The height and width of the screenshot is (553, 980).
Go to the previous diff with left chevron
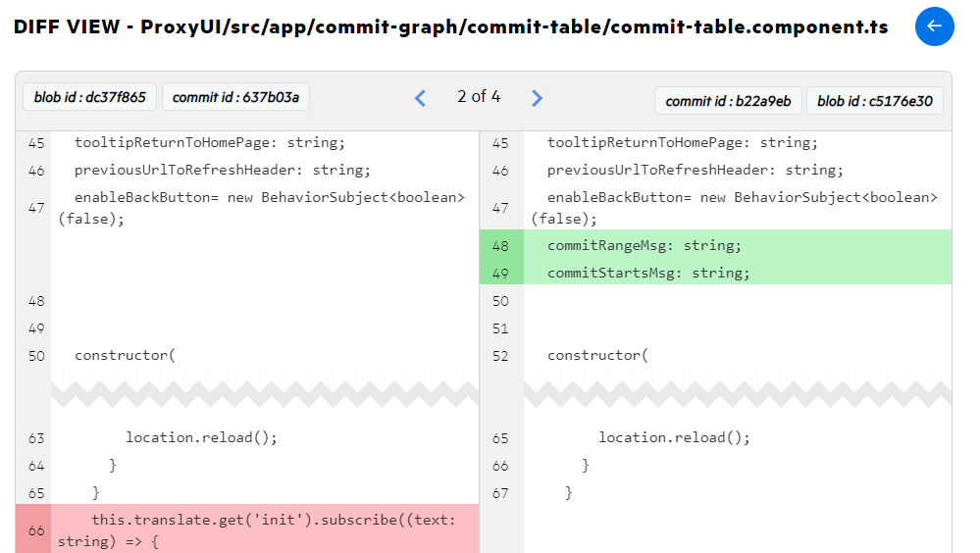(x=420, y=97)
